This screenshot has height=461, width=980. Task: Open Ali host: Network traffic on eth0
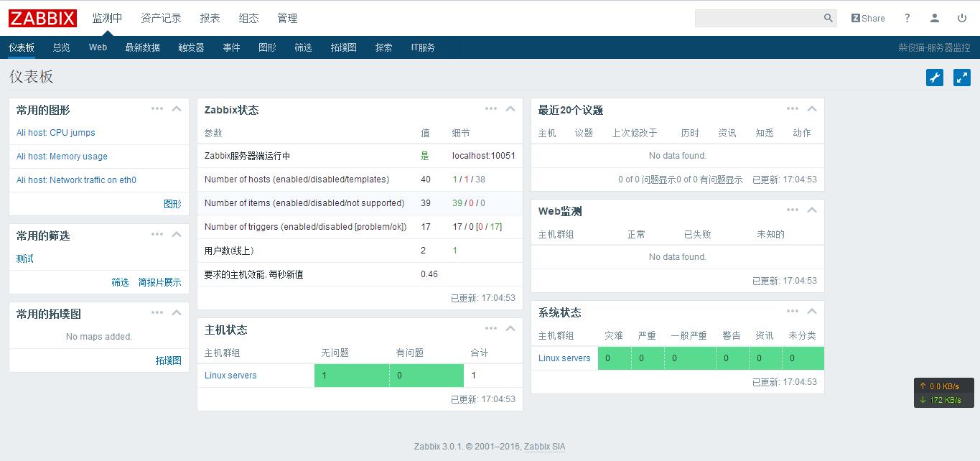coord(76,180)
